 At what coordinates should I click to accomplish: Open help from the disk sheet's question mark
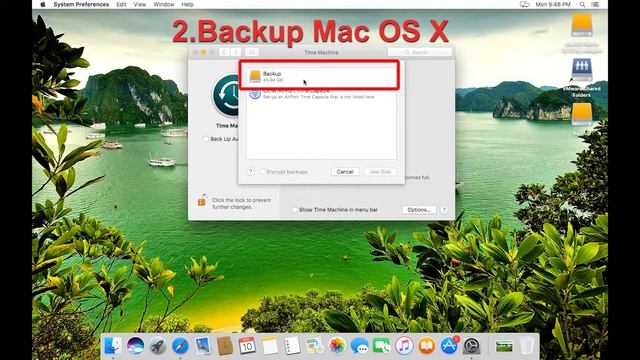pos(251,172)
